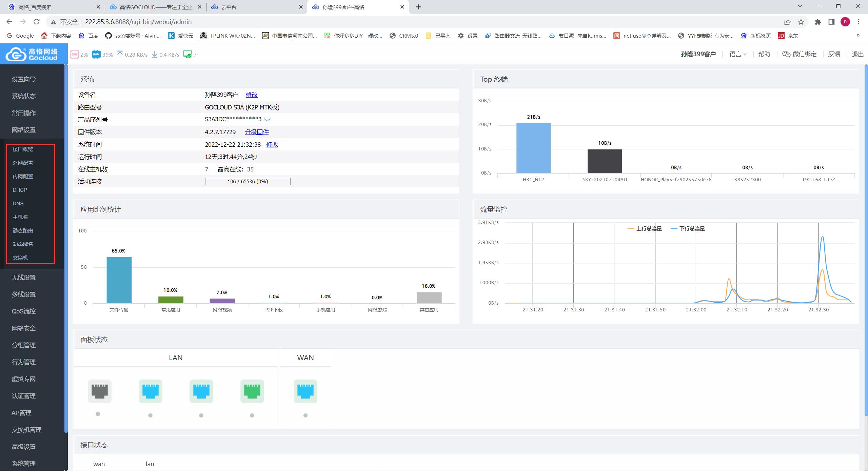Screen dimensions: 868x471
Task: Click the RAM usage icon
Action: tap(96, 54)
